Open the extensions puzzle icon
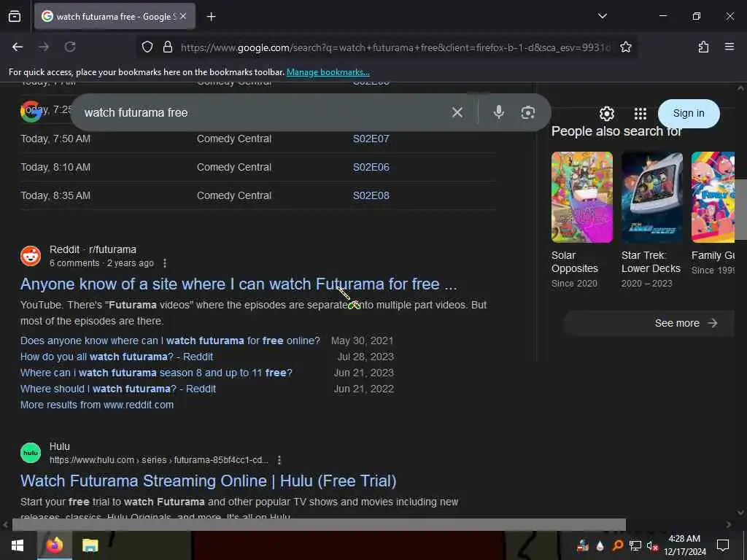Viewport: 747px width, 560px height. coord(703,47)
